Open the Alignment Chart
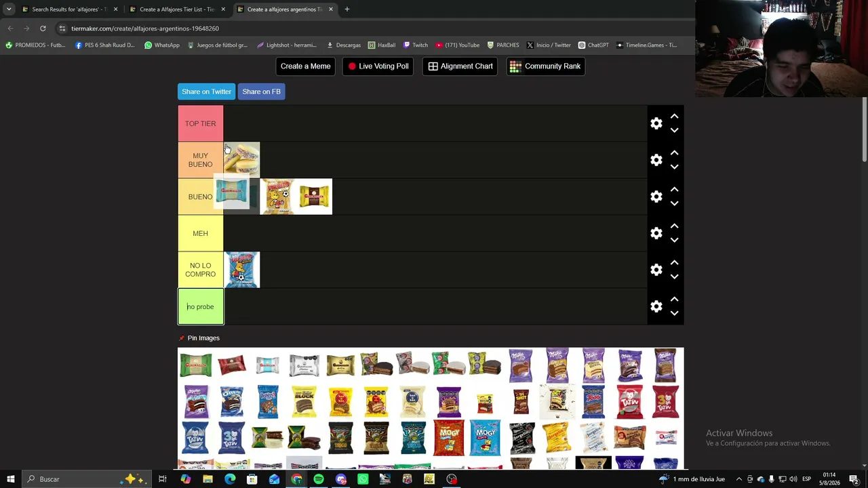 (460, 66)
